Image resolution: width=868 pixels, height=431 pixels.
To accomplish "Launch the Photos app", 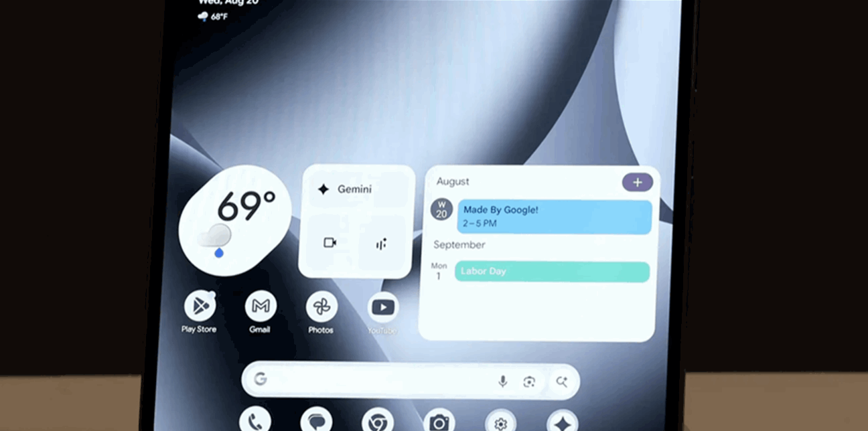I will tap(321, 307).
